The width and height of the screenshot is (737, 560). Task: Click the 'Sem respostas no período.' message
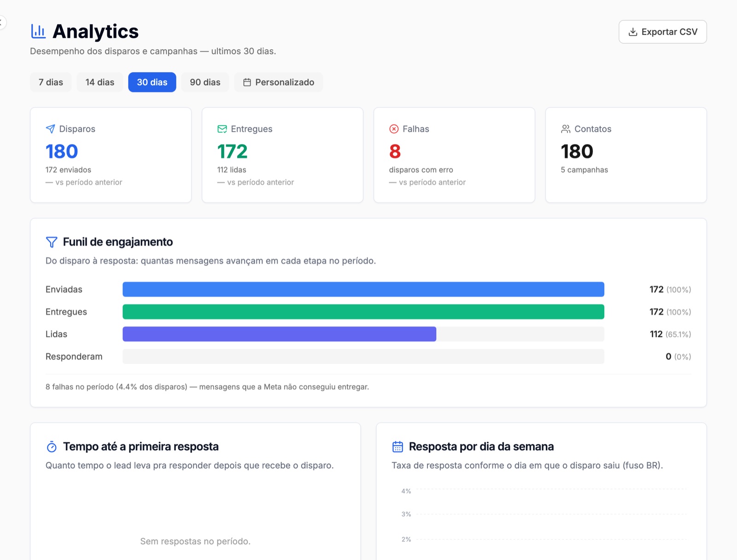(x=195, y=541)
